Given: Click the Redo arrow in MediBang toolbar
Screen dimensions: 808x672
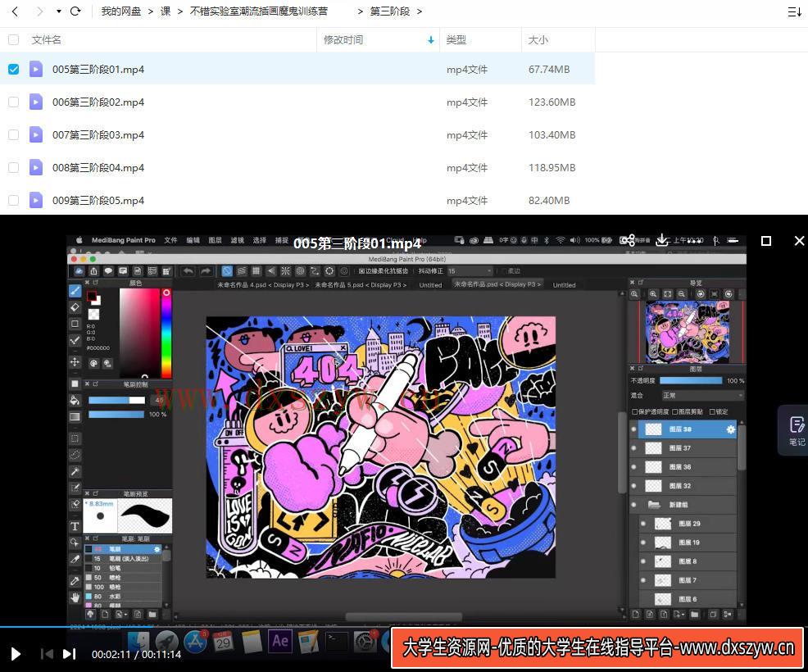Looking at the screenshot, I should [206, 271].
